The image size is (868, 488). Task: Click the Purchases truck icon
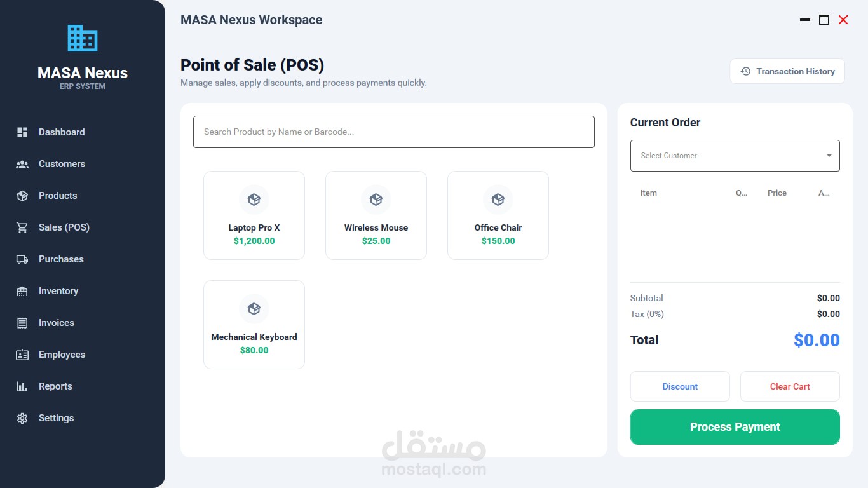pos(22,259)
